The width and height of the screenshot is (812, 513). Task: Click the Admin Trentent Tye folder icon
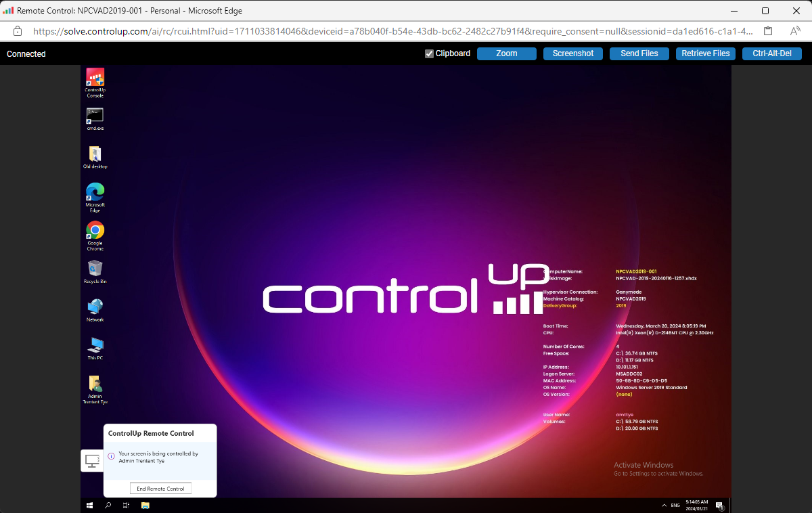tap(95, 384)
